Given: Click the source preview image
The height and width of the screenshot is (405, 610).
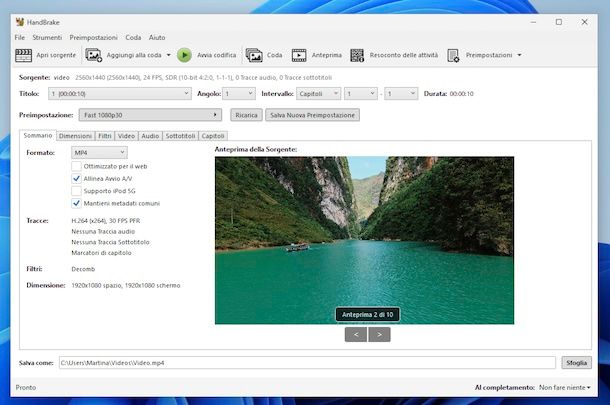Looking at the screenshot, I should click(364, 240).
